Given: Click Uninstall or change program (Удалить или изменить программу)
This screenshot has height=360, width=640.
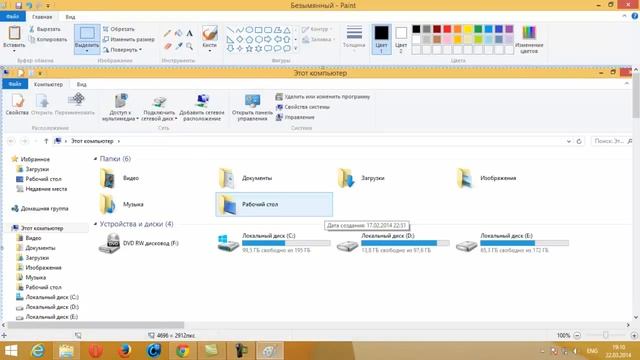Looking at the screenshot, I should [323, 97].
